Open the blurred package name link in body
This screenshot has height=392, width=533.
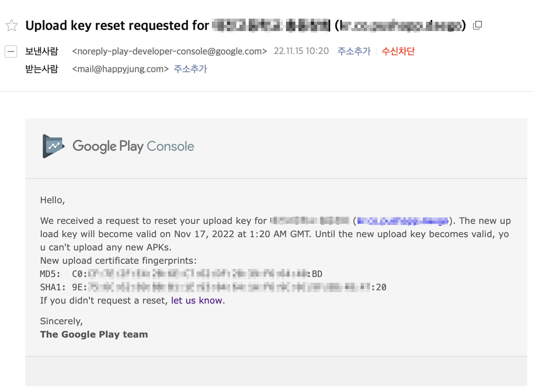403,221
